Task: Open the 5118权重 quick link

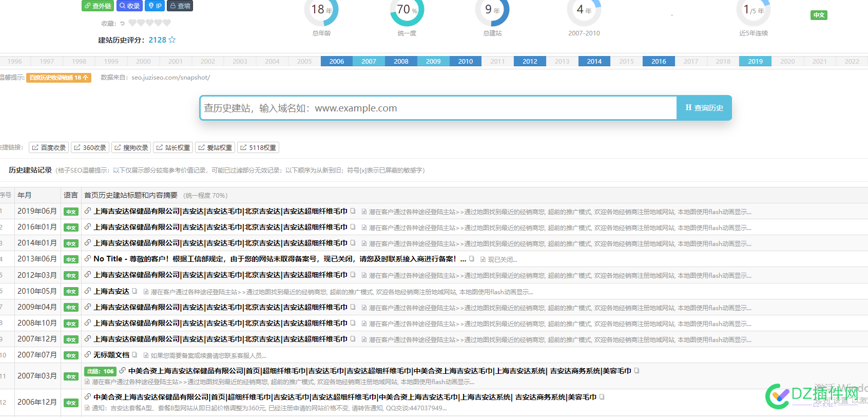Action: (258, 147)
